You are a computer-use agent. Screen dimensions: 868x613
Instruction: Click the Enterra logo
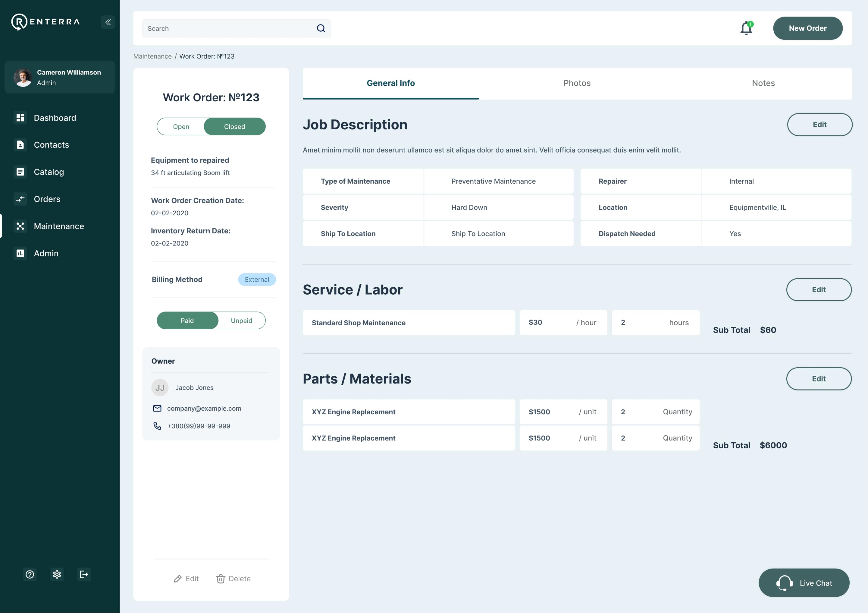coord(45,22)
